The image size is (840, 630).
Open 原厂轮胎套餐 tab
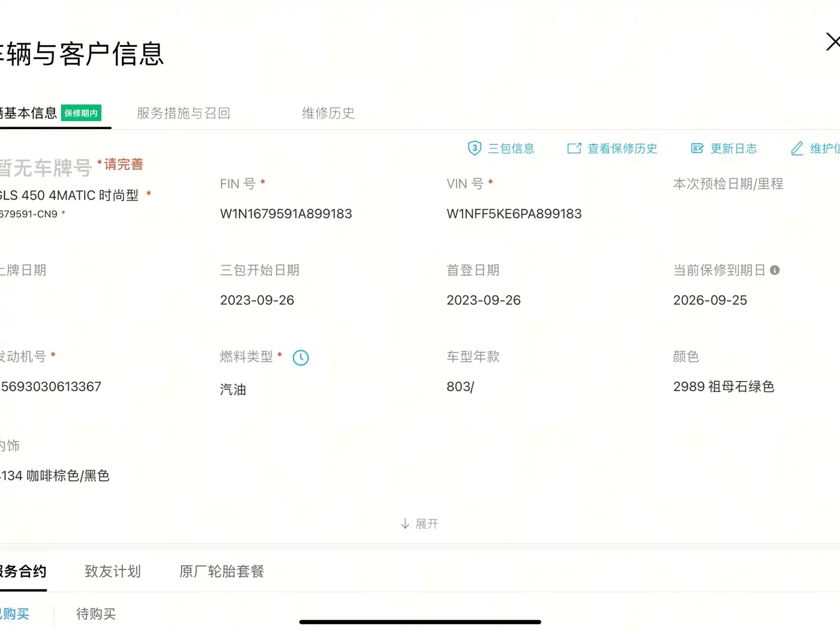coord(222,571)
